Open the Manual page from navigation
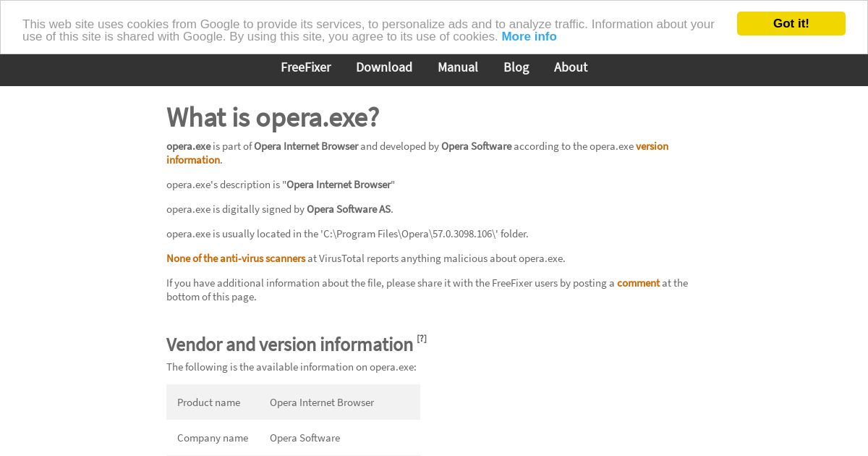 [x=458, y=67]
